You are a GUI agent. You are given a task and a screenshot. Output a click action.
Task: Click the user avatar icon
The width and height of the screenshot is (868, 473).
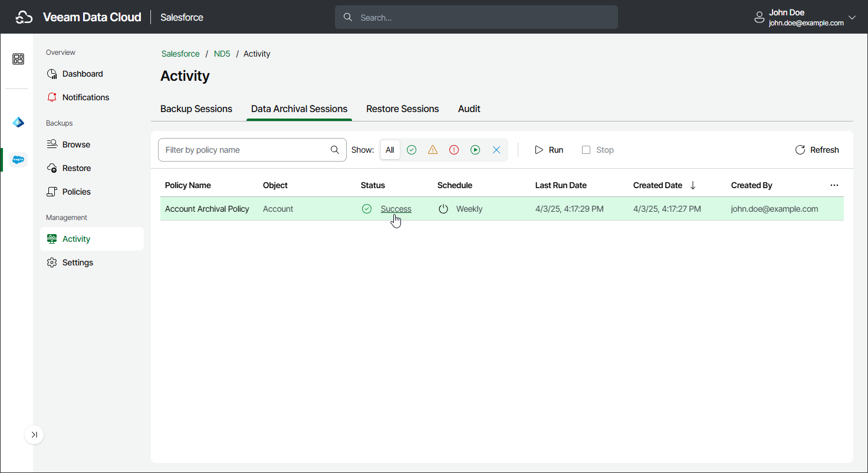759,18
